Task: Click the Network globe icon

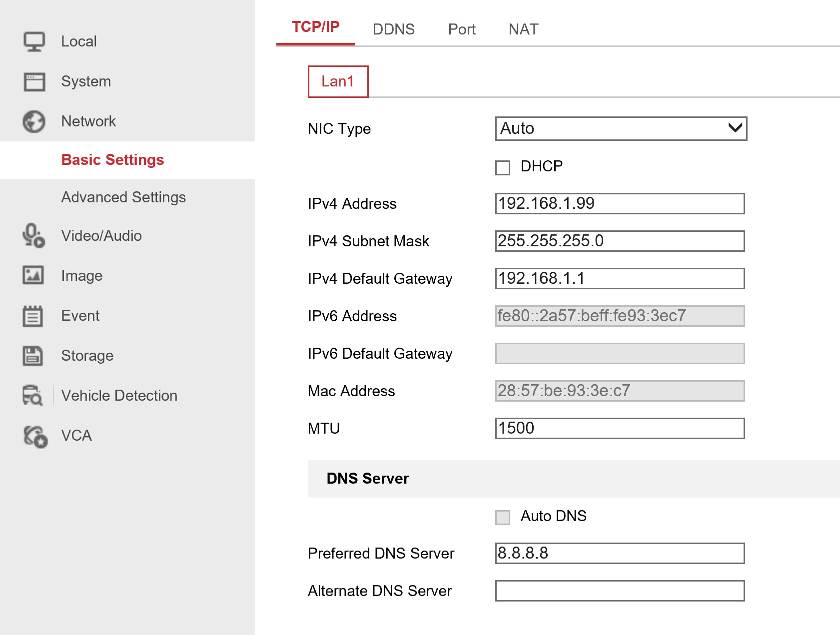Action: coord(34,121)
